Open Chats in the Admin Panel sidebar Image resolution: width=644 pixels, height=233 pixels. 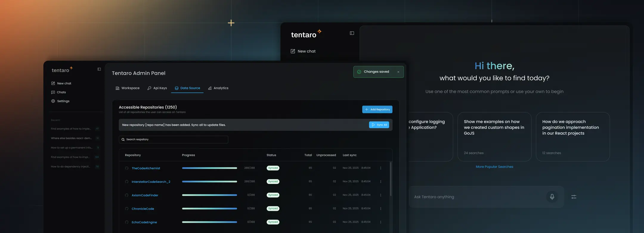coord(58,92)
